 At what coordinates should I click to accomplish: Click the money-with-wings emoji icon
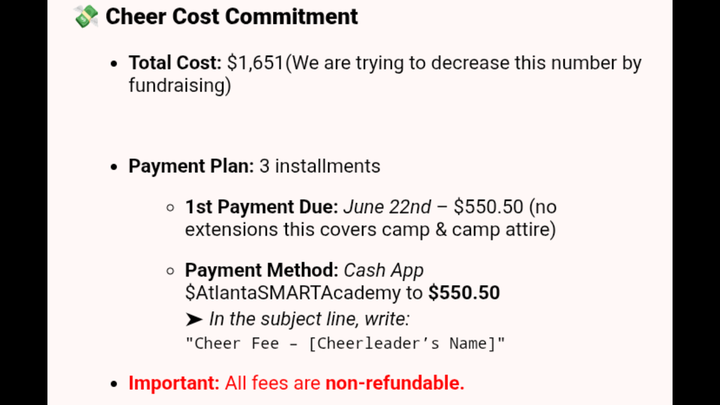click(86, 17)
